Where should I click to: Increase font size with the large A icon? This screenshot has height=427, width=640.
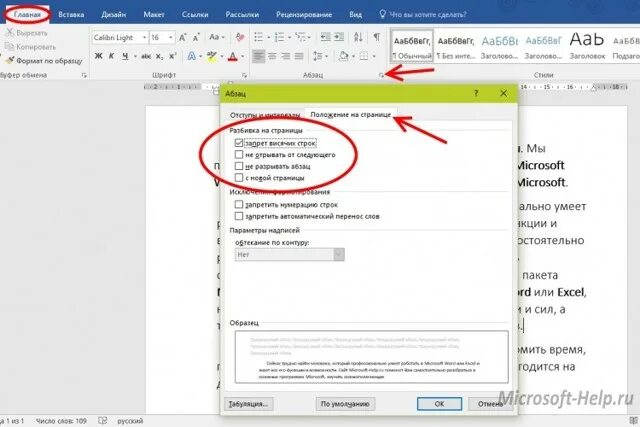(x=182, y=38)
